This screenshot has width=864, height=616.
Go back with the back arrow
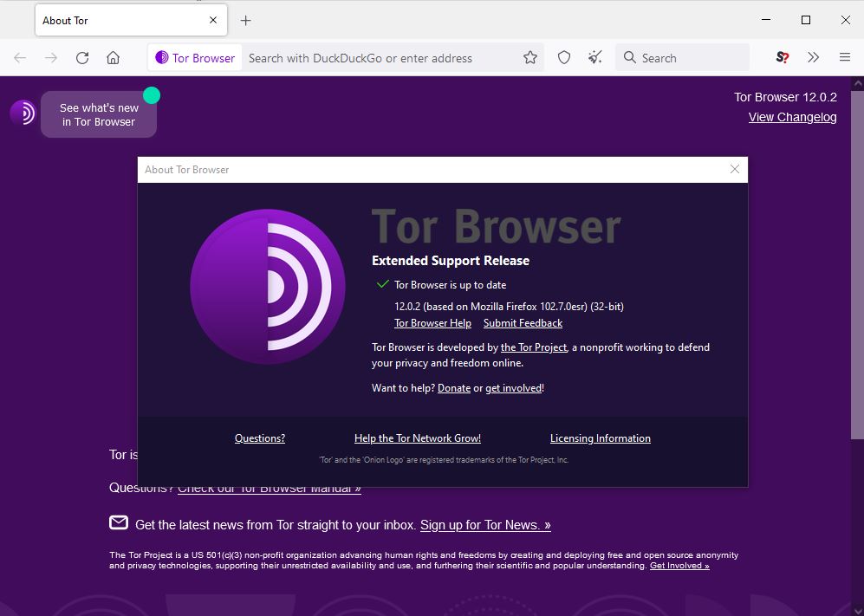coord(20,58)
